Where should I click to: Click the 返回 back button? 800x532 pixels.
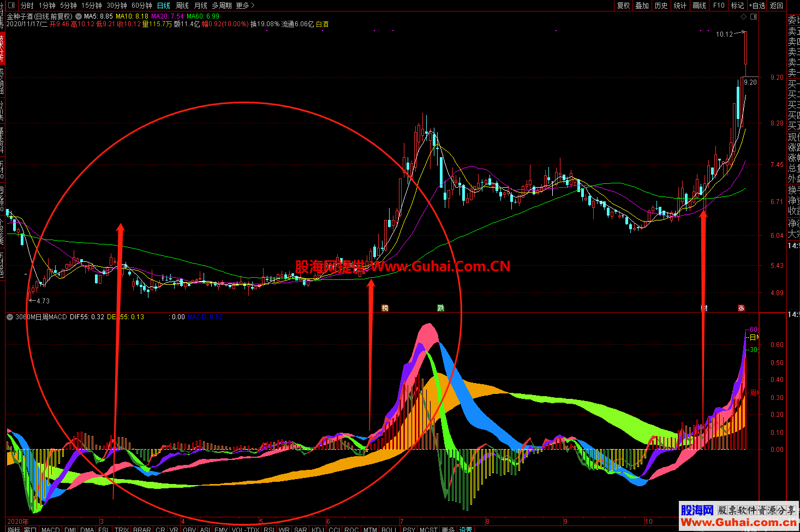click(777, 5)
